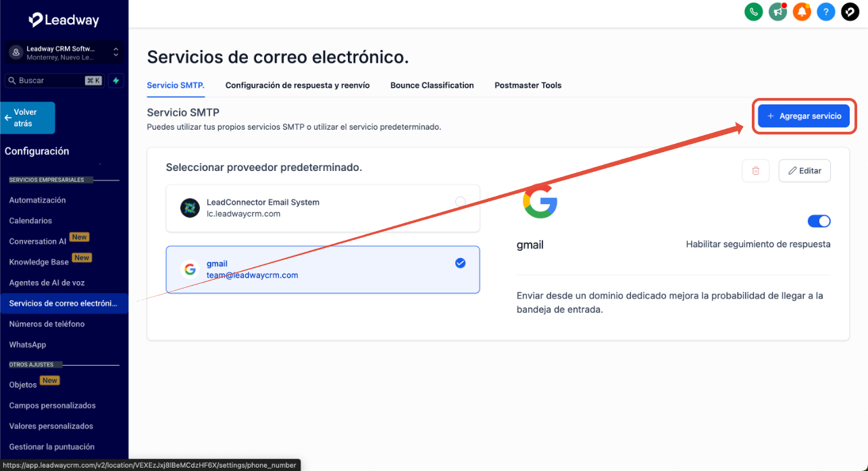Open the megaphone announcements icon
This screenshot has width=868, height=471.
(x=777, y=11)
